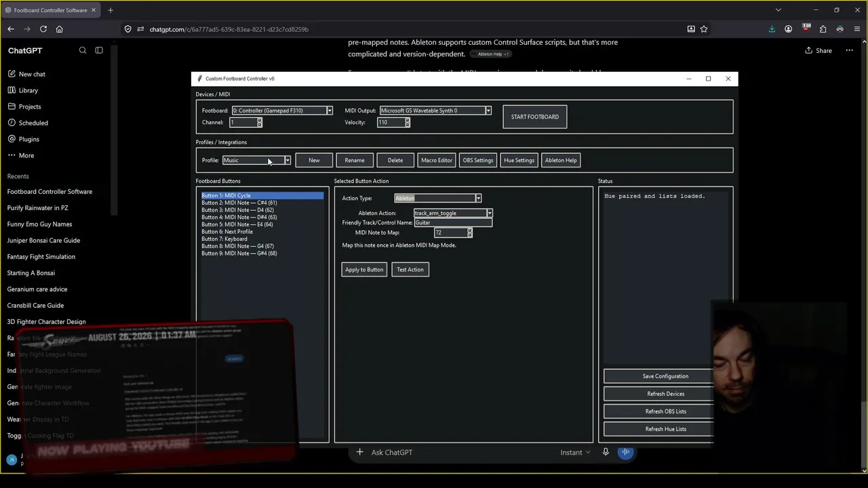Open the Plugins at-sign icon
This screenshot has width=868, height=488.
[x=12, y=139]
